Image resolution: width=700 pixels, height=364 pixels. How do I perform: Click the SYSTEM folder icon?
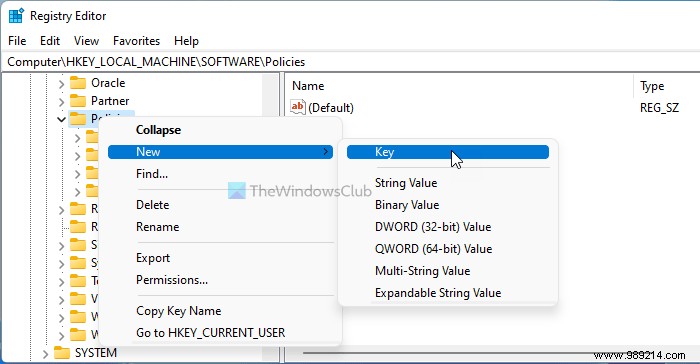pyautogui.click(x=62, y=353)
